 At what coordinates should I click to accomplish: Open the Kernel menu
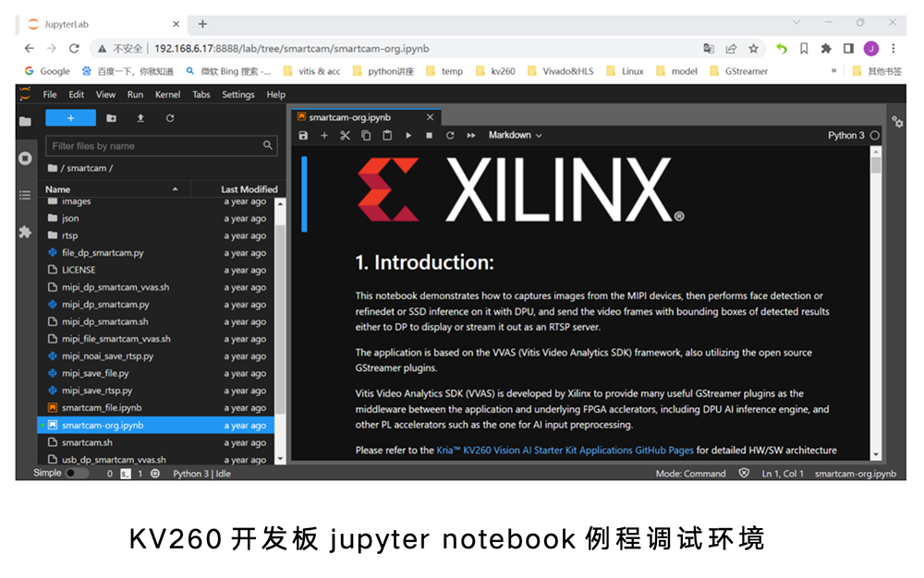(x=167, y=94)
